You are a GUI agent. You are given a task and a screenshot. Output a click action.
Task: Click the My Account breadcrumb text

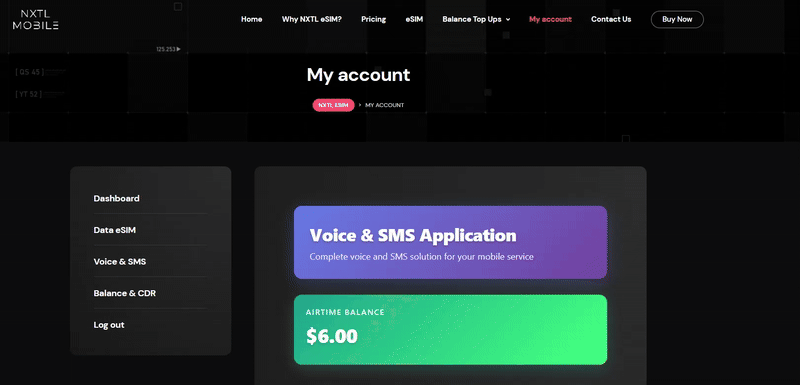tap(385, 105)
